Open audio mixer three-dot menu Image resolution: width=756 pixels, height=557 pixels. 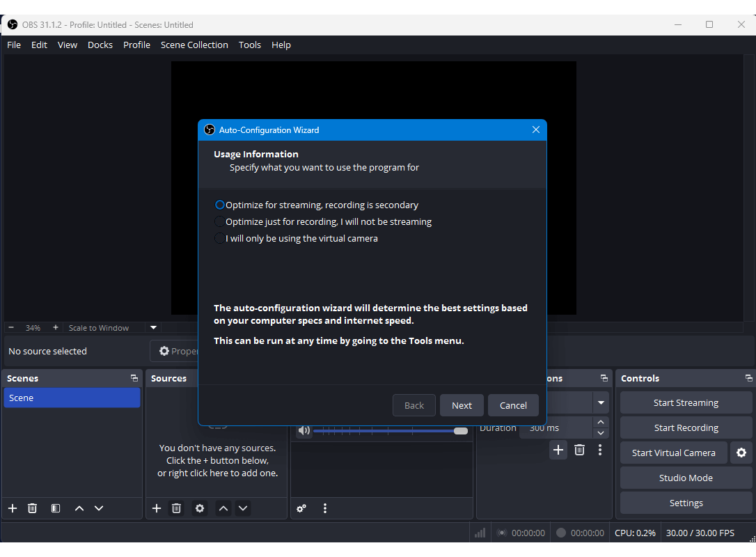click(x=325, y=508)
